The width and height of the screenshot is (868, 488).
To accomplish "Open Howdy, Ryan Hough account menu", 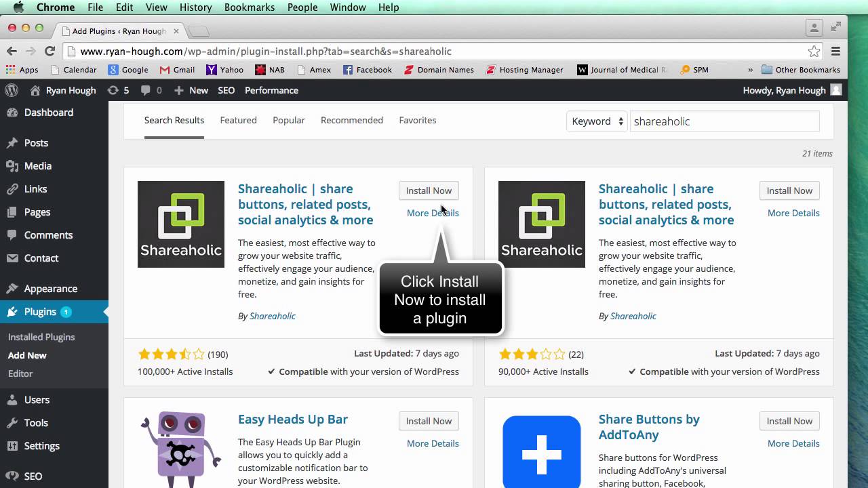I will (792, 90).
